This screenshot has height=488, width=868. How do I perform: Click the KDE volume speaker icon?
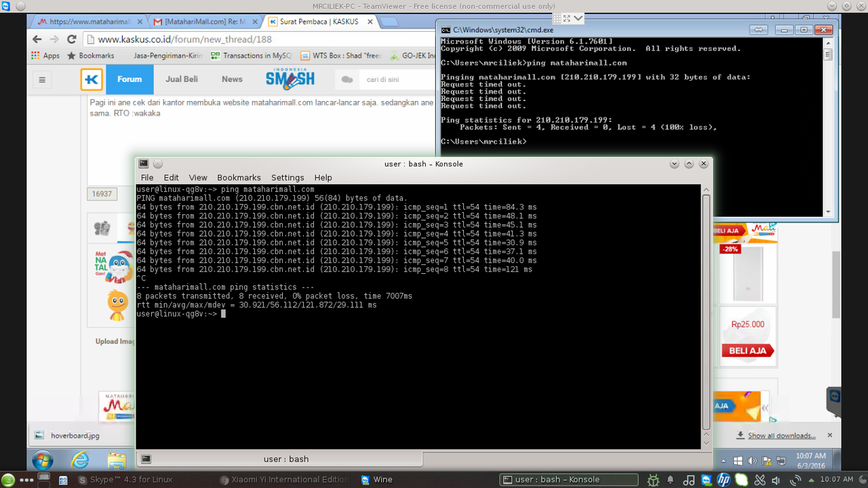(x=776, y=480)
